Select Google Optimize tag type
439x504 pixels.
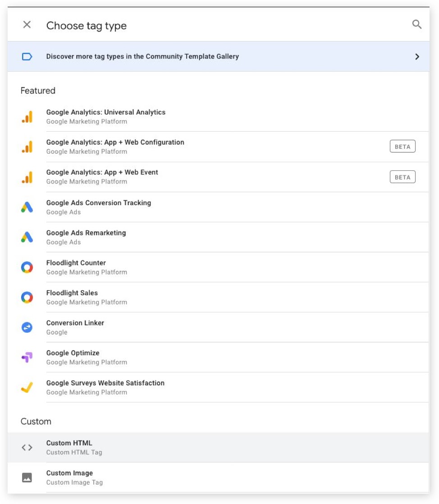click(219, 357)
